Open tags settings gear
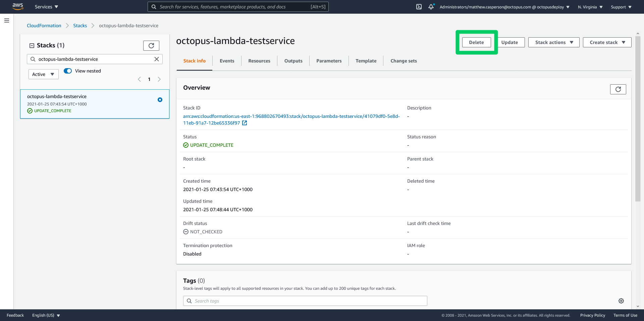This screenshot has width=644, height=321. pyautogui.click(x=621, y=301)
